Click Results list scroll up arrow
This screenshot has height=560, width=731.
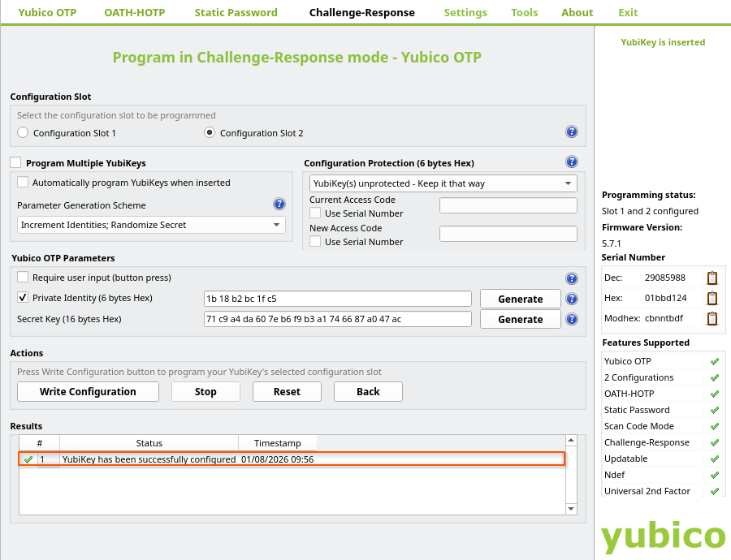point(571,440)
